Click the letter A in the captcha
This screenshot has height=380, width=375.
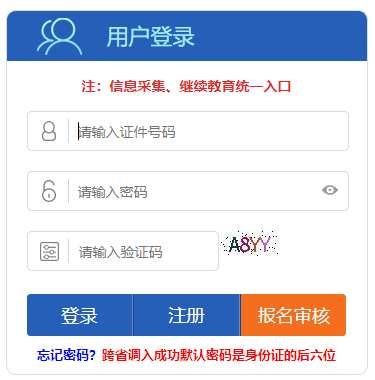[x=235, y=244]
